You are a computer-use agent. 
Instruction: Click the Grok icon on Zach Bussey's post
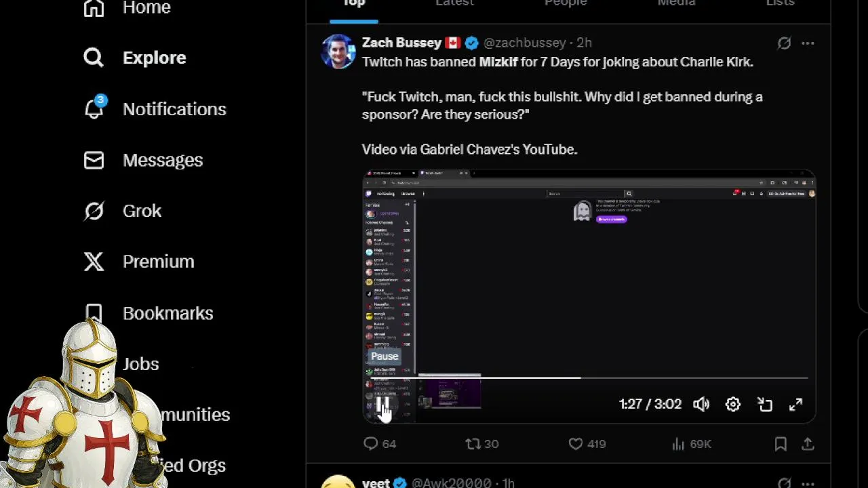[784, 43]
